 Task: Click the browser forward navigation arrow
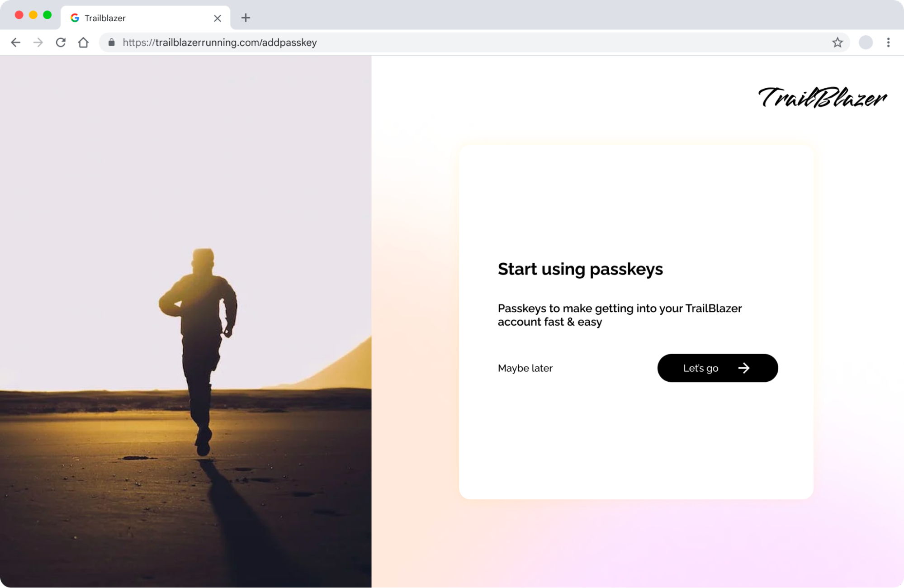tap(38, 42)
